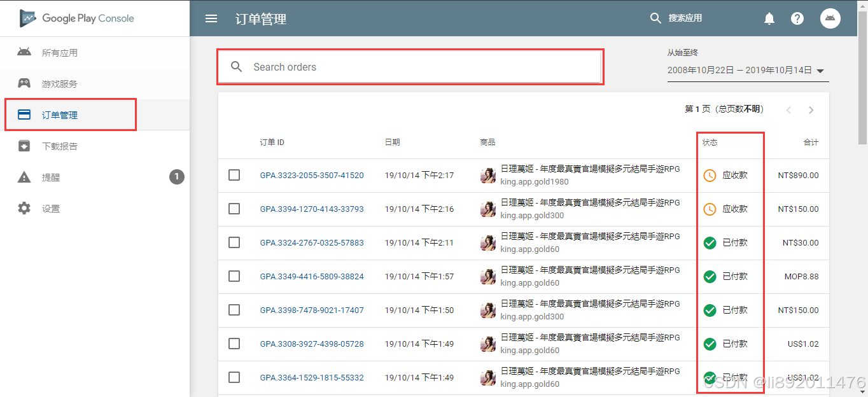This screenshot has height=397, width=868.
Task: Click the download icon beside 下载报告
Action: point(24,146)
